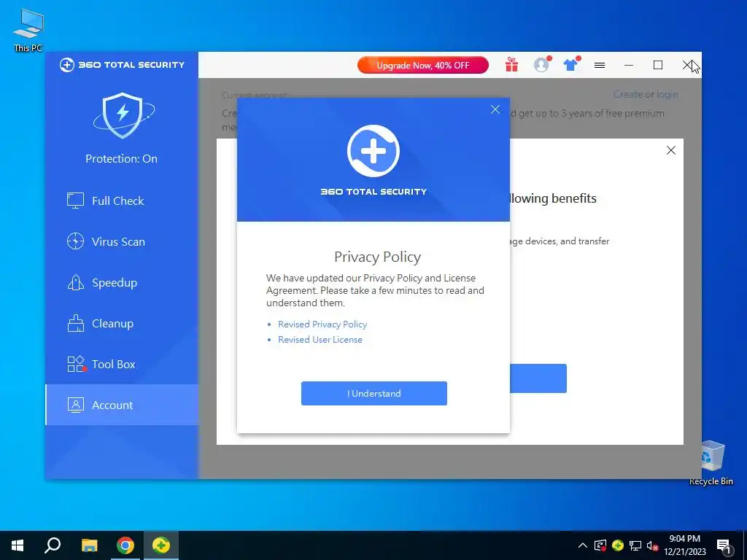Image resolution: width=747 pixels, height=560 pixels.
Task: Click the large 360 logo in dialog
Action: (373, 151)
